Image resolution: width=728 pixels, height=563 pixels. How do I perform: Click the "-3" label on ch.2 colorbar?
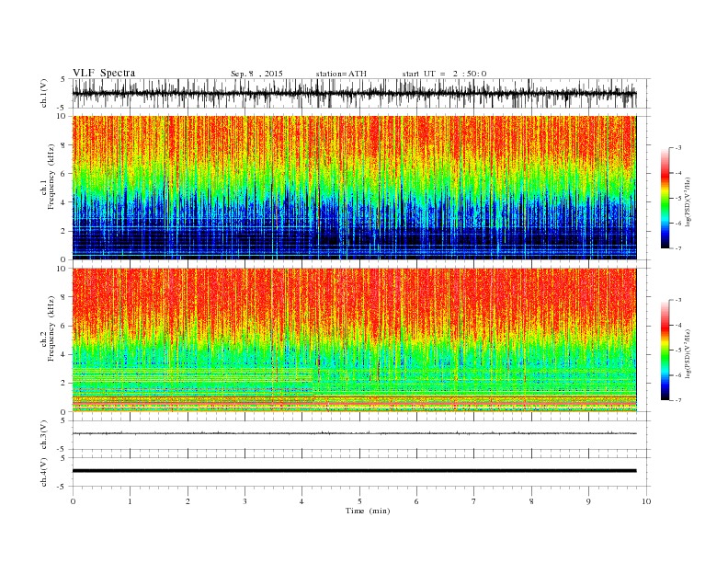678,300
